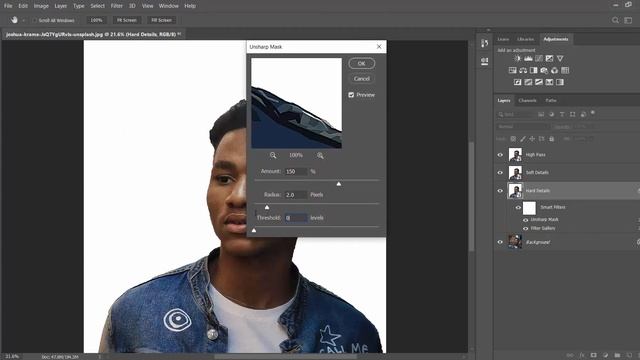
Task: Open the layer filter Kind dropdown
Action: pos(516,114)
